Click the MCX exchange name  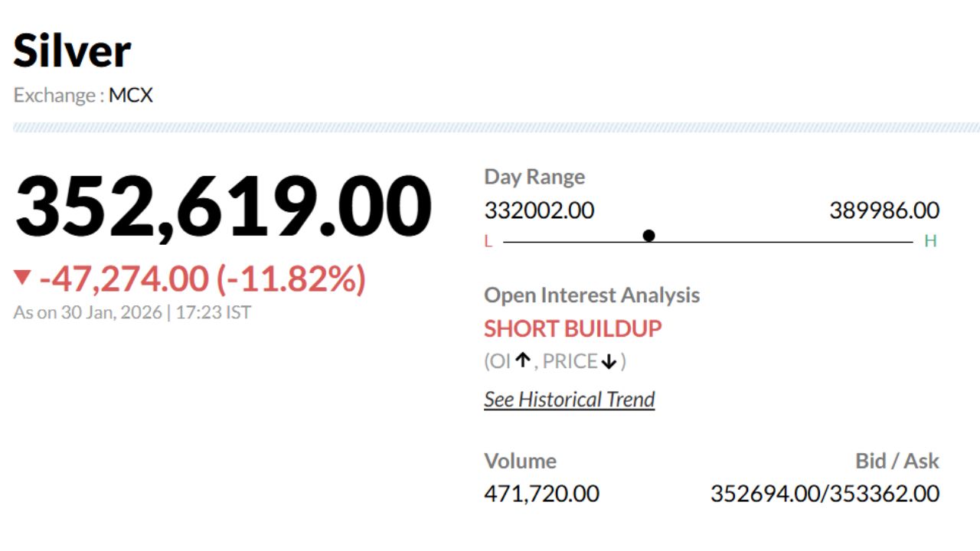130,96
